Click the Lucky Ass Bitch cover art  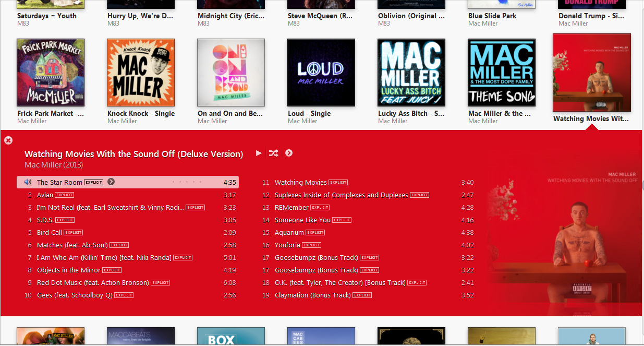[411, 73]
